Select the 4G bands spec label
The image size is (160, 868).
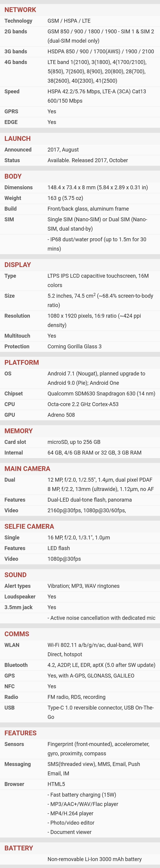16,62
